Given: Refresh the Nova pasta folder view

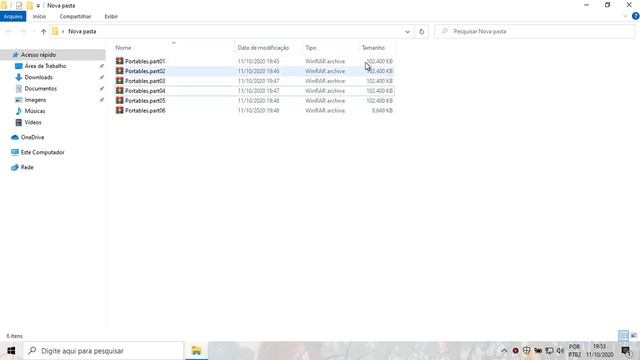Looking at the screenshot, I should click(422, 31).
